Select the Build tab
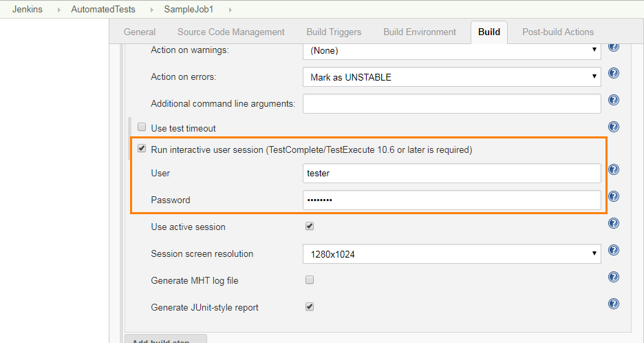This screenshot has width=644, height=343. point(489,32)
